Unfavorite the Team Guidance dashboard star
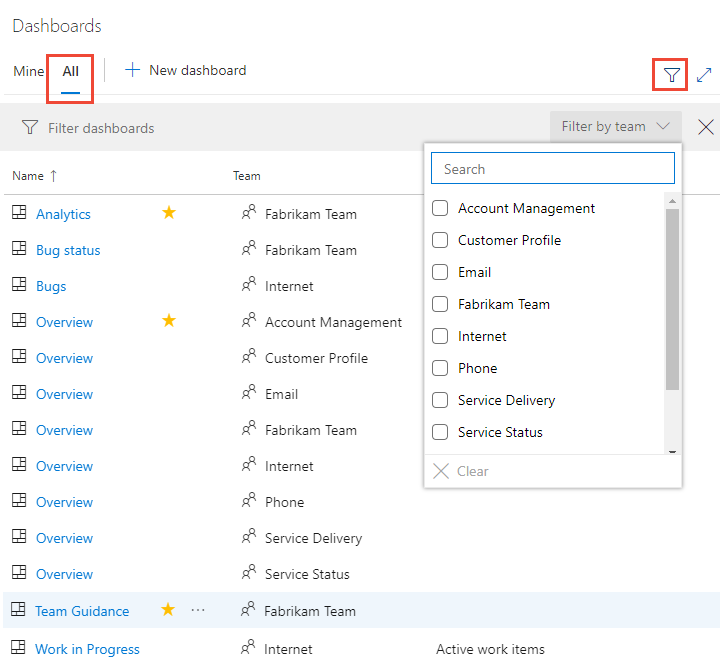The image size is (720, 664). tap(168, 610)
